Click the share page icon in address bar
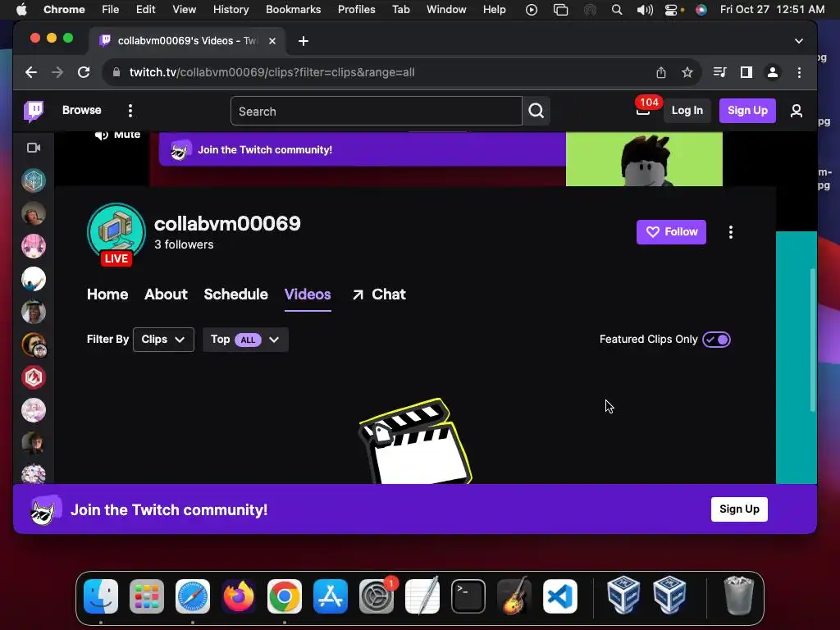Viewport: 840px width, 630px height. tap(661, 72)
